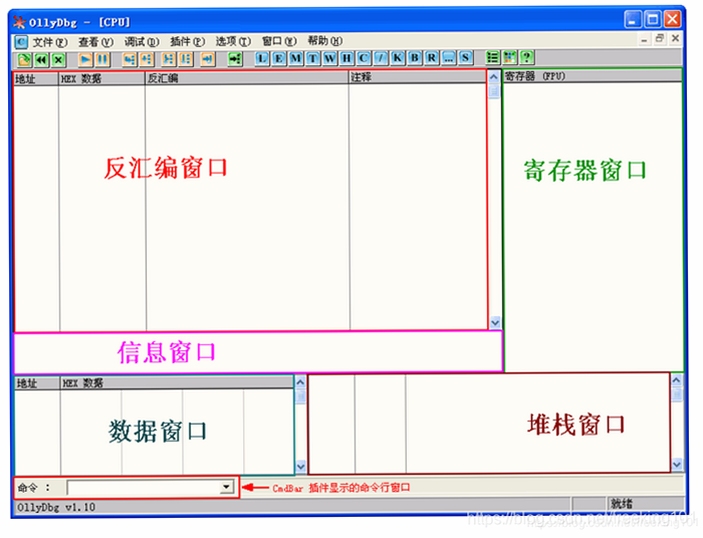
Task: Click the OllyDbg v1.10 status text
Action: click(56, 507)
